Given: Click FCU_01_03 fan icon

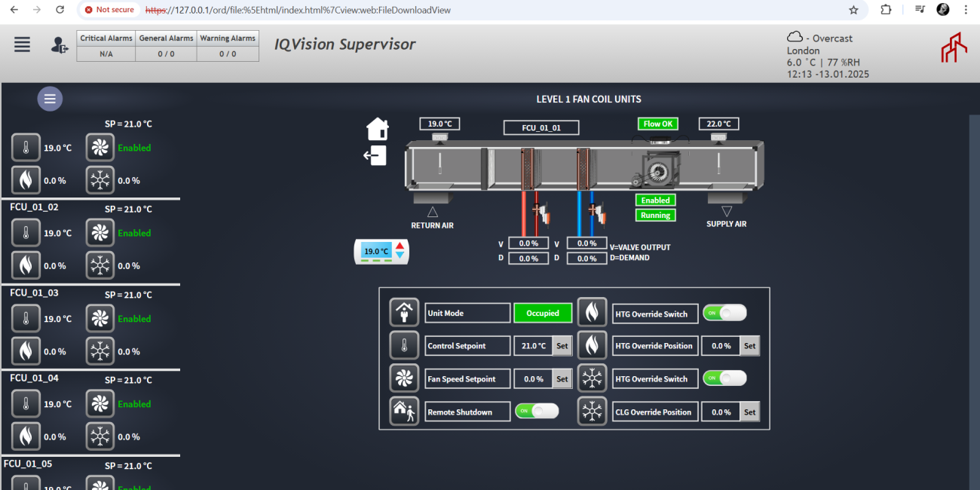Looking at the screenshot, I should pyautogui.click(x=100, y=319).
